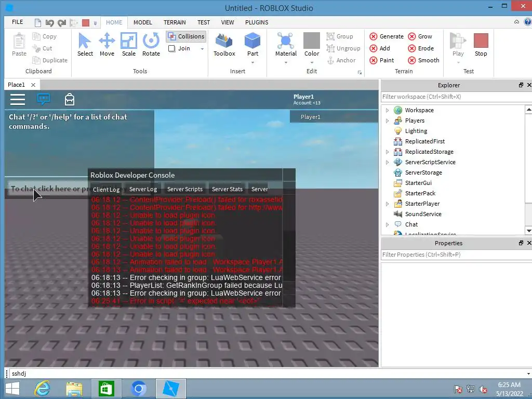Select Smooth terrain tool
Viewport: 532px width, 399px height.
click(424, 60)
